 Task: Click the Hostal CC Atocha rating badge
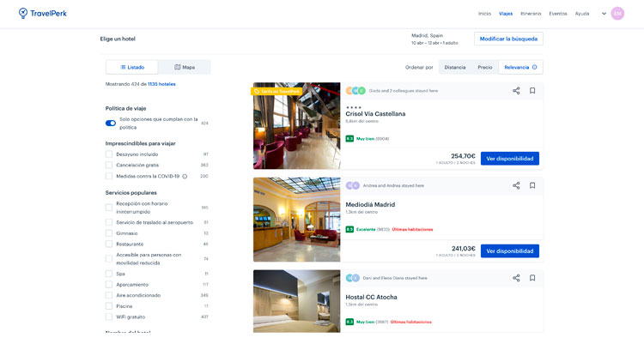point(349,322)
